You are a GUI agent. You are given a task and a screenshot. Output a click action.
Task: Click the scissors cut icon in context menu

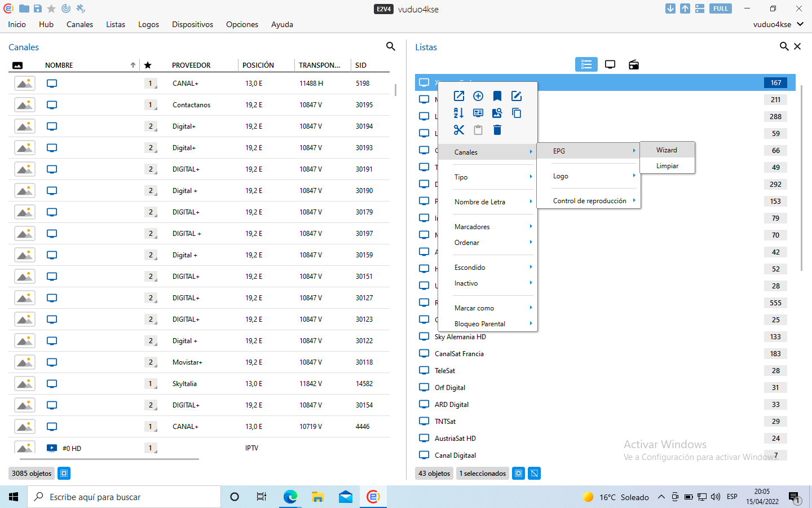pos(459,130)
